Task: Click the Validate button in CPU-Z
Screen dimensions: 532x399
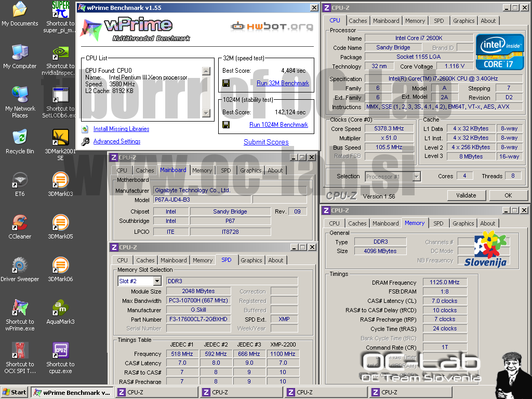Action: click(466, 195)
